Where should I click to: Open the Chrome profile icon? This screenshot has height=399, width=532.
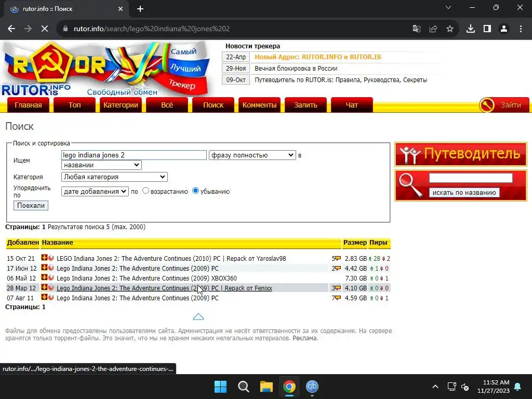504,29
